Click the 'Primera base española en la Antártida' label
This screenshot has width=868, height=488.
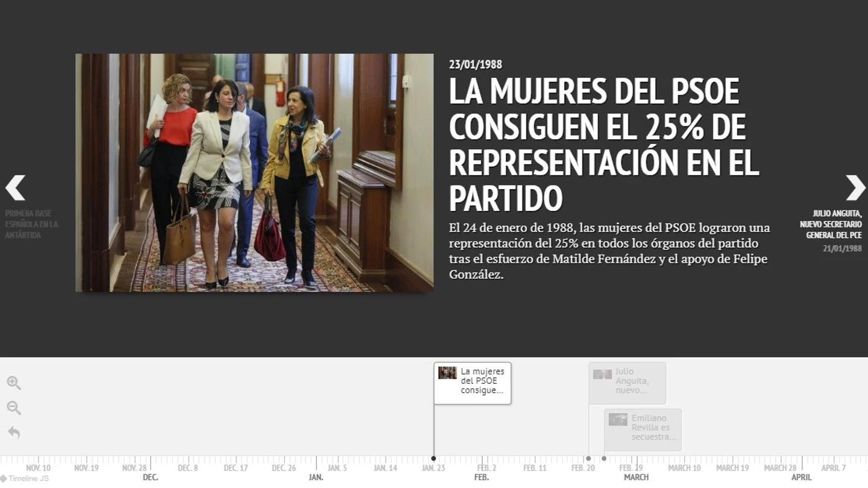coord(32,224)
